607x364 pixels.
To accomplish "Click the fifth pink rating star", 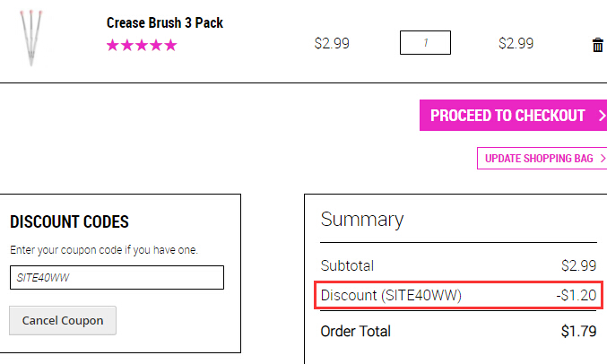I will [x=170, y=46].
